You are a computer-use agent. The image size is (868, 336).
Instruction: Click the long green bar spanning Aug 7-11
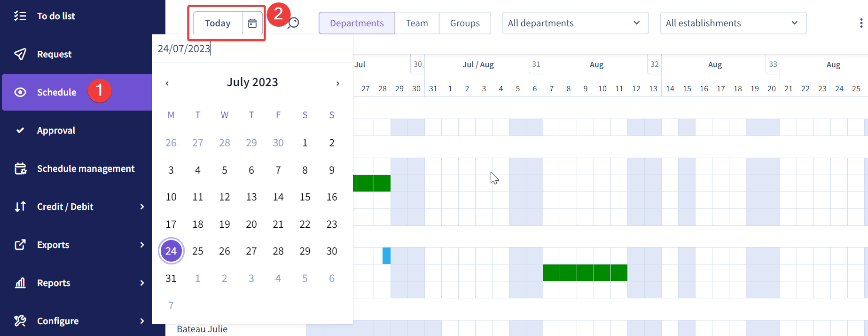[x=585, y=272]
